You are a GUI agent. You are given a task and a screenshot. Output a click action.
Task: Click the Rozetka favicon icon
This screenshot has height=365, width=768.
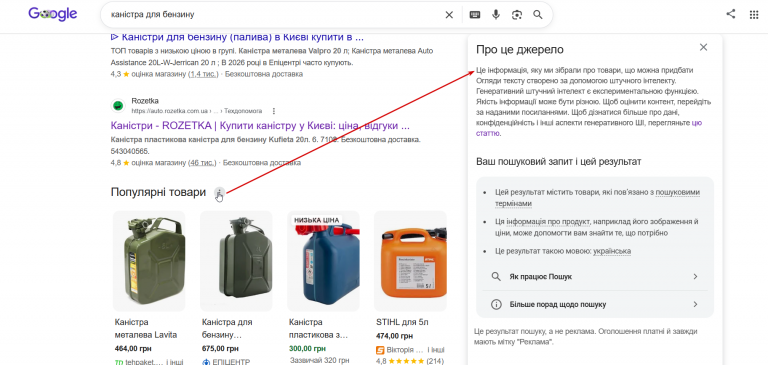[118, 106]
